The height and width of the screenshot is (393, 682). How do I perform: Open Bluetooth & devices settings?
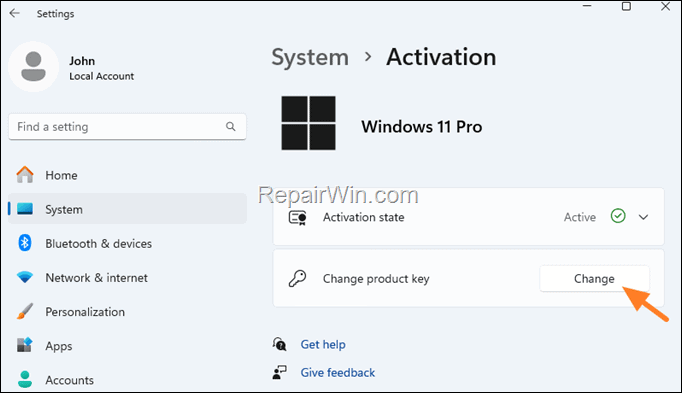coord(127,243)
